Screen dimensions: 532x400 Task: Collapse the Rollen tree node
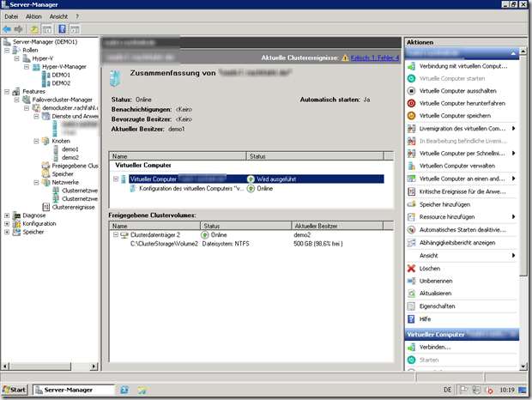[x=7, y=50]
